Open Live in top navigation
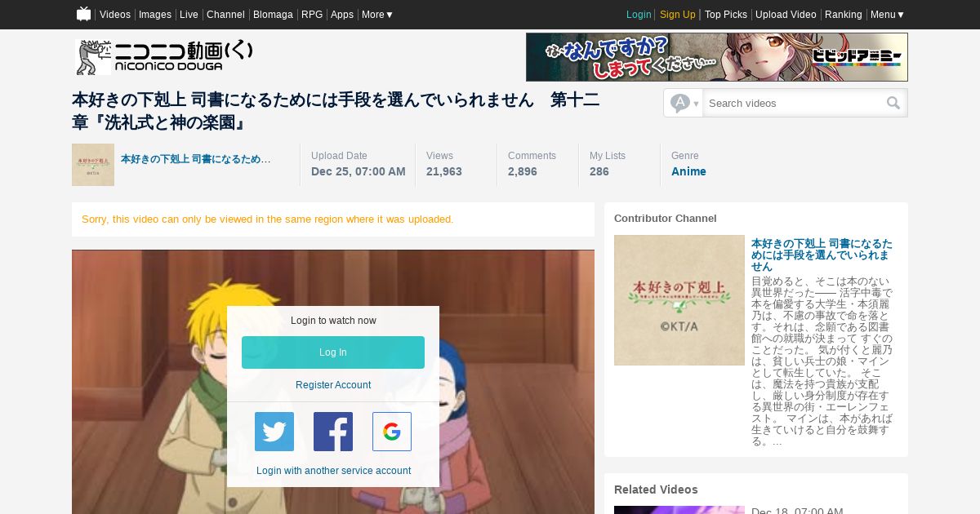 tap(189, 15)
